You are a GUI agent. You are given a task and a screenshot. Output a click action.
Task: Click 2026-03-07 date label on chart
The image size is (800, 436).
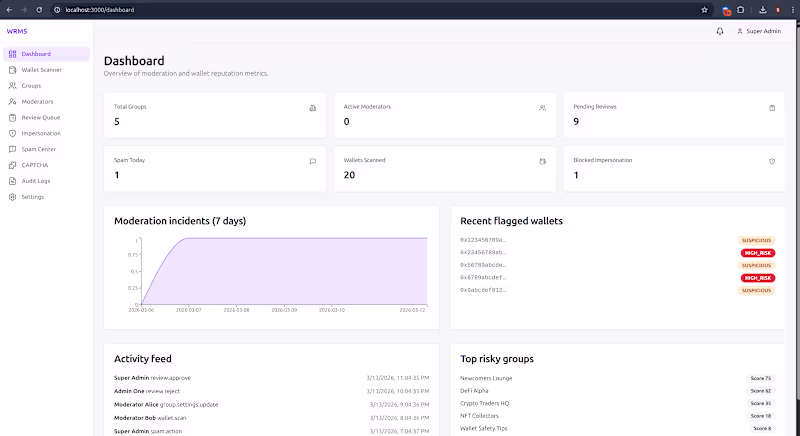(x=189, y=310)
